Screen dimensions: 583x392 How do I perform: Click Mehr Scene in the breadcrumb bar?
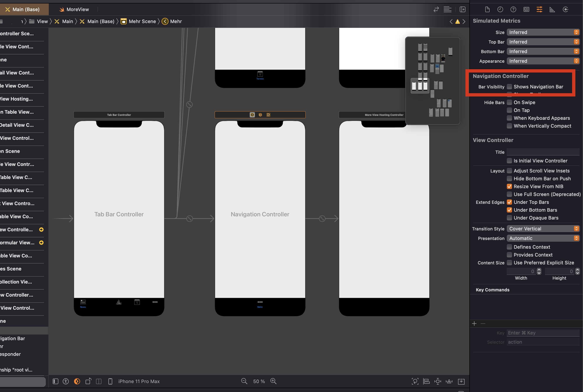point(142,22)
